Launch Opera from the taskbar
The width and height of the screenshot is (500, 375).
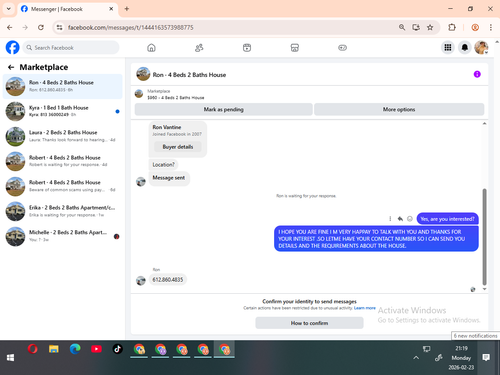click(x=32, y=349)
